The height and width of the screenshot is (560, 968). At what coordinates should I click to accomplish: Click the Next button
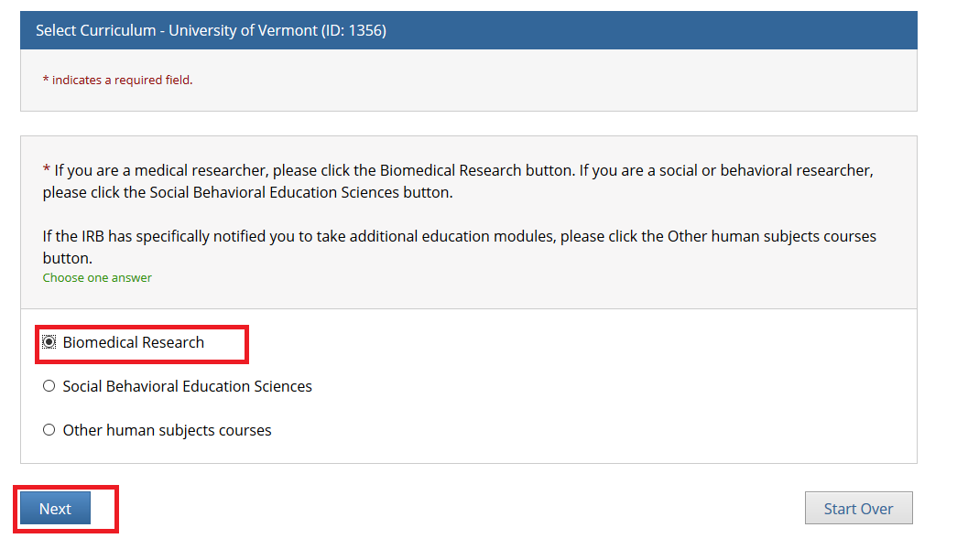tap(55, 509)
